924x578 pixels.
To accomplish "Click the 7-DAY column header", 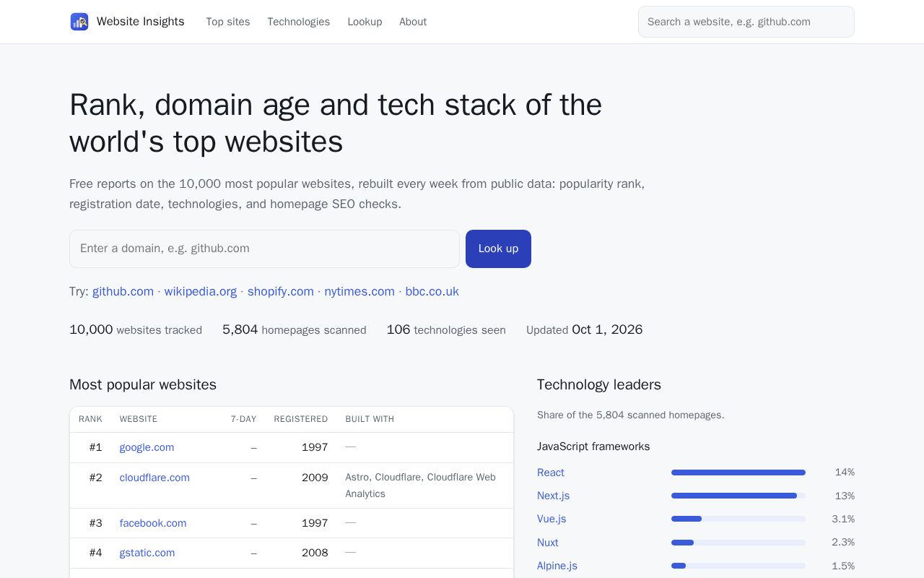I will pos(244,419).
